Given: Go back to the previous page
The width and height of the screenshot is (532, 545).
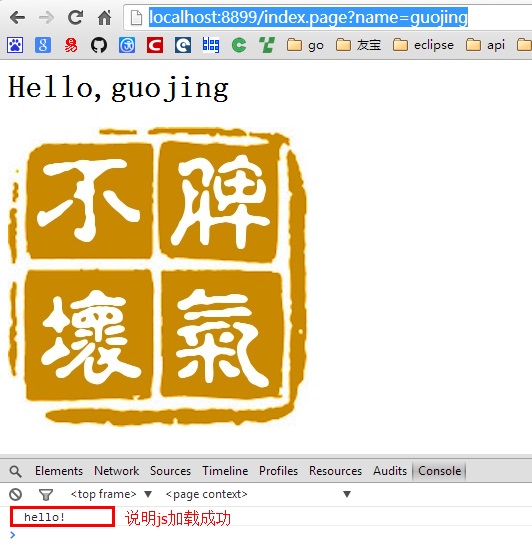Looking at the screenshot, I should pos(17,17).
